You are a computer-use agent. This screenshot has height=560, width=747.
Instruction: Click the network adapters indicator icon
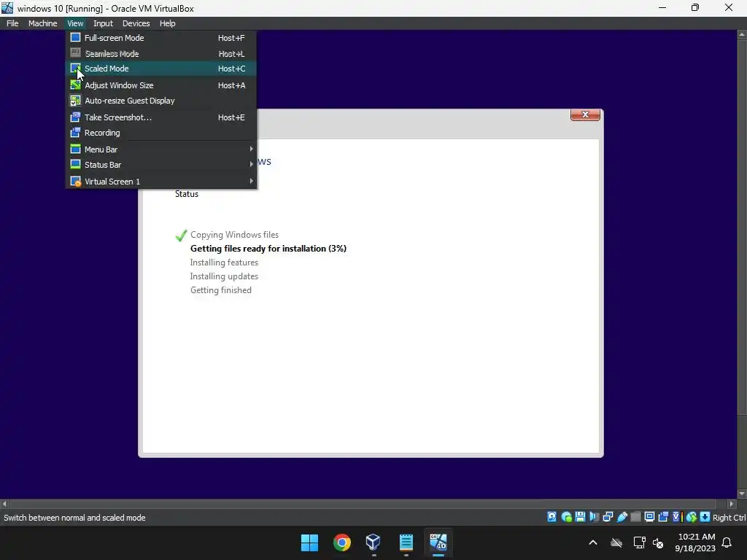click(608, 517)
